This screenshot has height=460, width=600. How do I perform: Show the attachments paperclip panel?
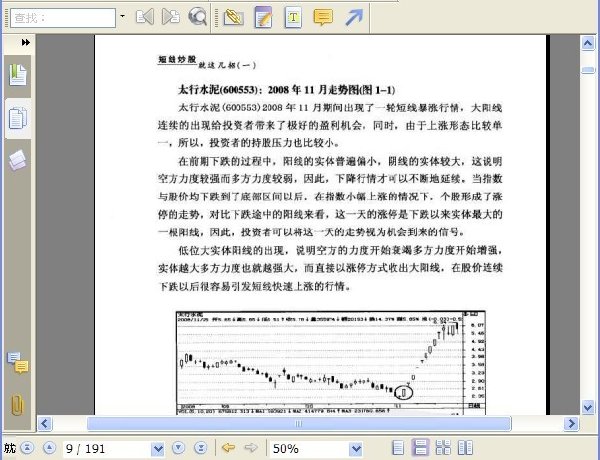(17, 405)
